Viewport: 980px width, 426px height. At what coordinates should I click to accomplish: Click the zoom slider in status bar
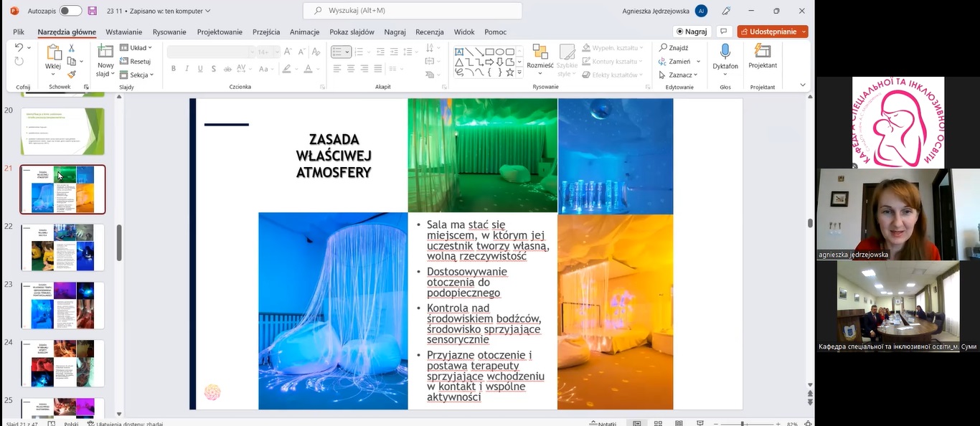[743, 423]
